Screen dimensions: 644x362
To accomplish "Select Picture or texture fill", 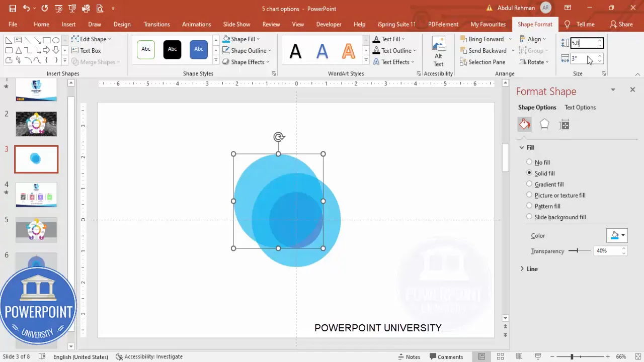I will [555, 195].
